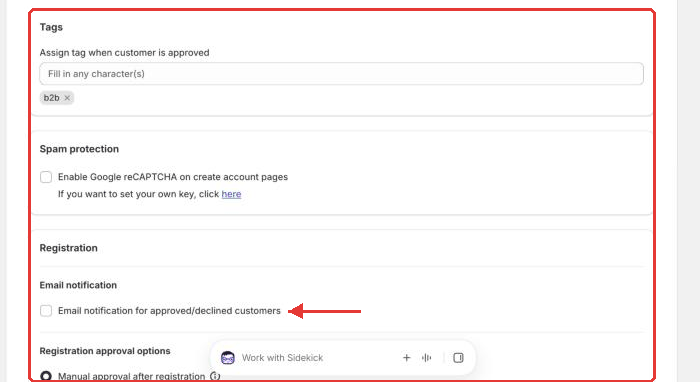This screenshot has width=700, height=382.
Task: Enable Google reCAPTCHA on create account pages
Action: [46, 177]
